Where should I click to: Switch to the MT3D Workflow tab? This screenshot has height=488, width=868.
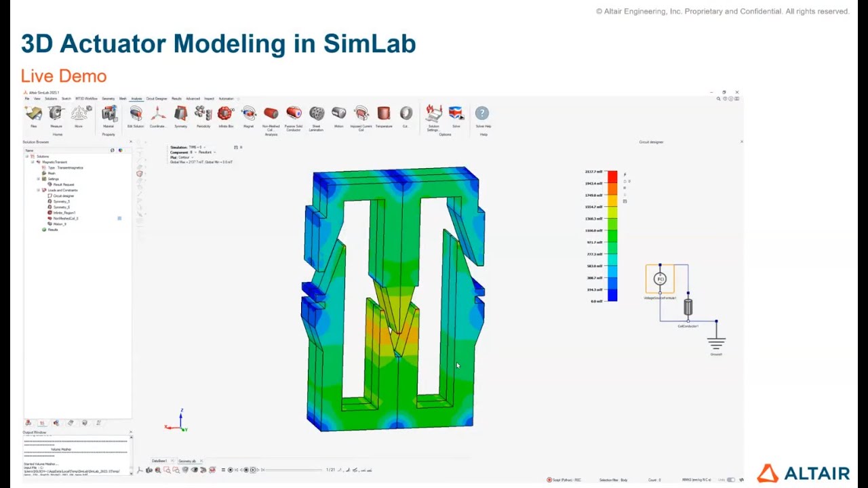point(86,99)
